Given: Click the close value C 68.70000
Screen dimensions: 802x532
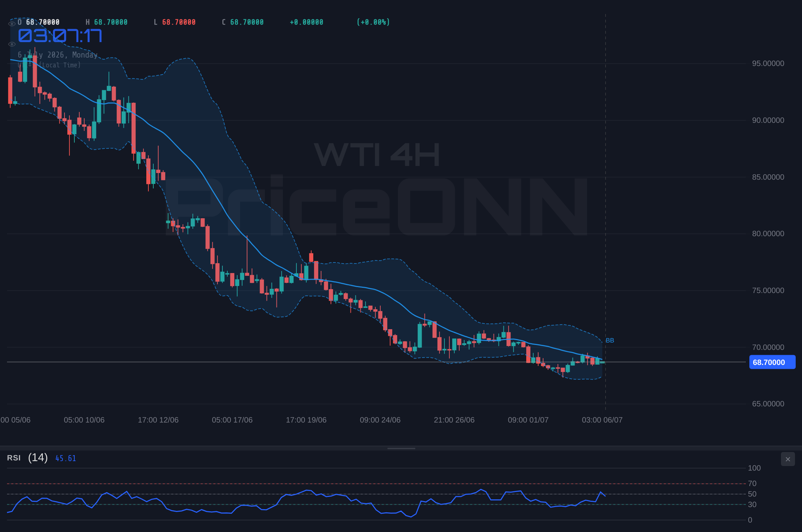Looking at the screenshot, I should pos(243,22).
